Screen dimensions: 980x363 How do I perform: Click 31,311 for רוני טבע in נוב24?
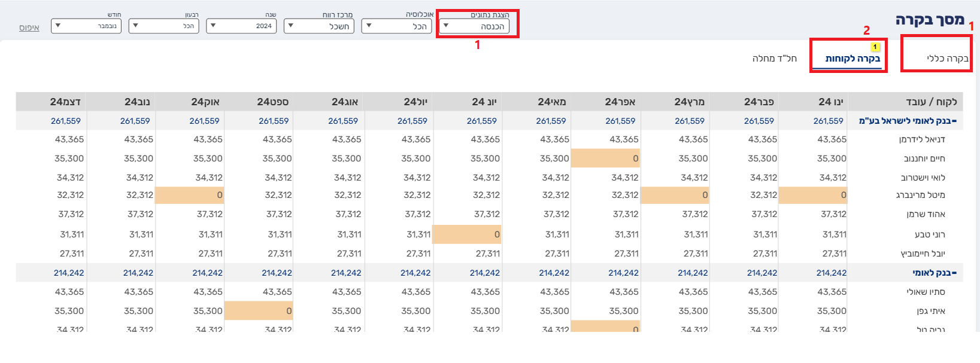point(141,234)
